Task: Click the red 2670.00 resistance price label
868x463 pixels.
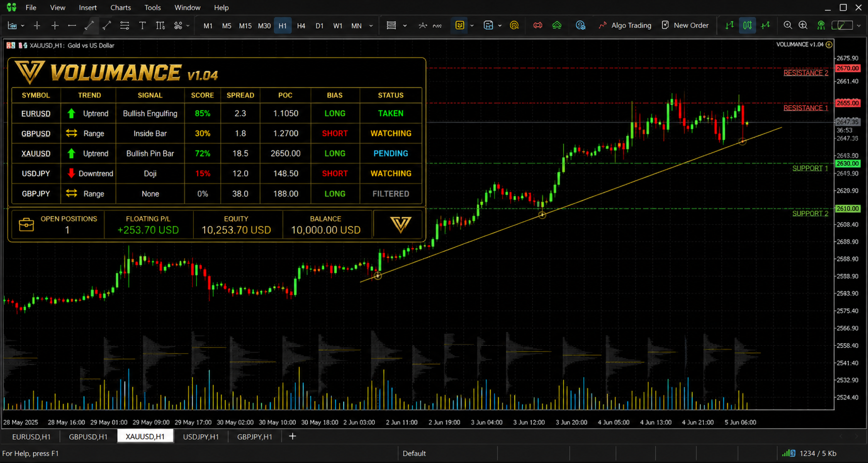Action: coord(848,68)
